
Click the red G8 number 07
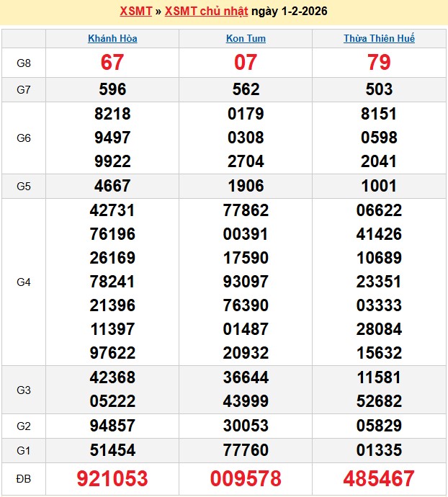click(246, 63)
